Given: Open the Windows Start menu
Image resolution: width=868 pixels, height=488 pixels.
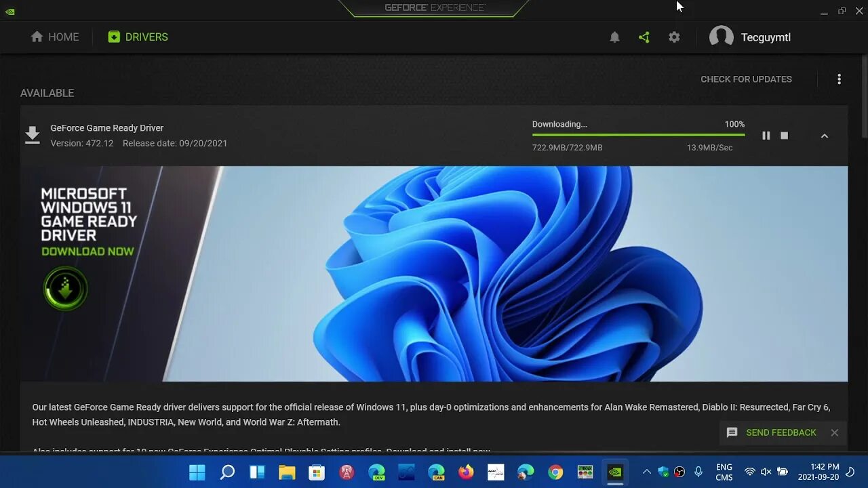Looking at the screenshot, I should coord(197,472).
